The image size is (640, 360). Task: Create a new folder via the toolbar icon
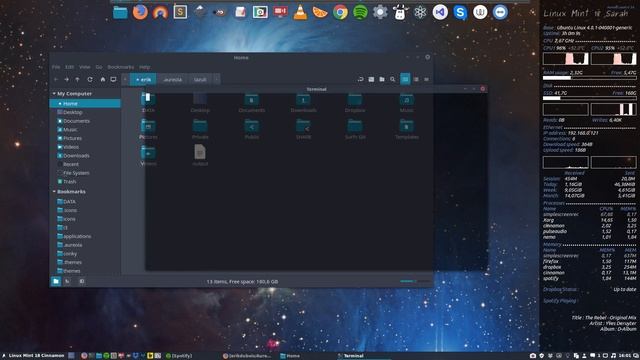tap(382, 79)
